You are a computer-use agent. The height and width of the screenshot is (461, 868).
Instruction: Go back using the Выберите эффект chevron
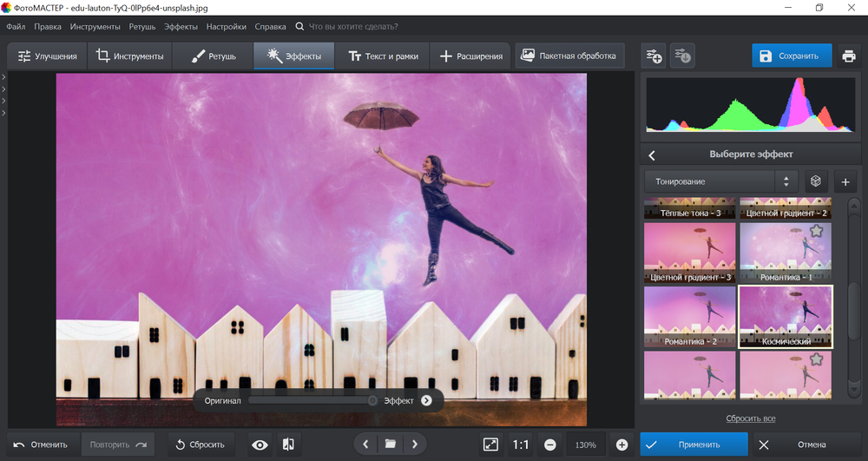click(652, 155)
